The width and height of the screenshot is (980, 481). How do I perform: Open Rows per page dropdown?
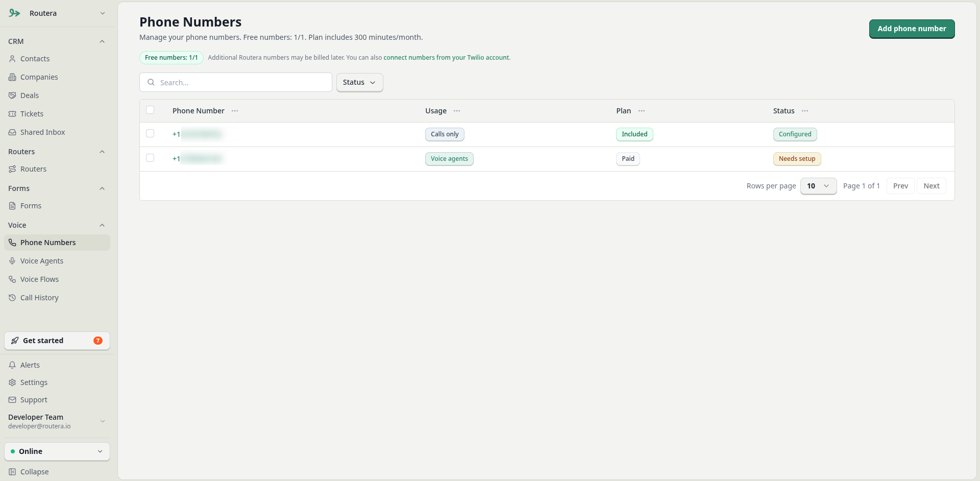tap(818, 186)
